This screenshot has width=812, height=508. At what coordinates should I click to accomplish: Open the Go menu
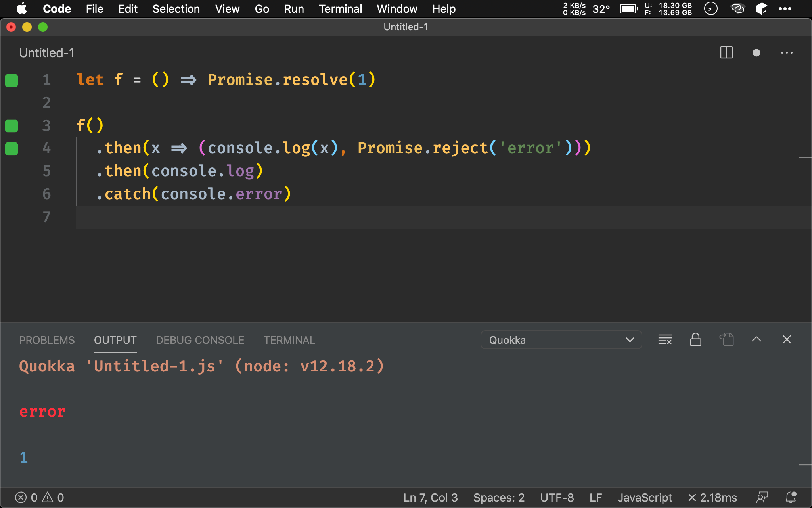click(x=262, y=9)
